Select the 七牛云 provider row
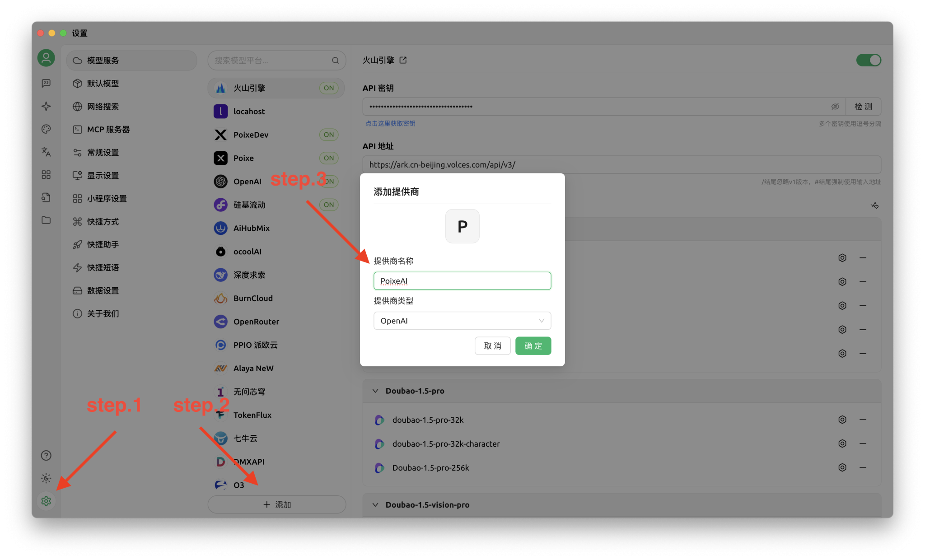Viewport: 925px width, 560px height. [x=276, y=438]
